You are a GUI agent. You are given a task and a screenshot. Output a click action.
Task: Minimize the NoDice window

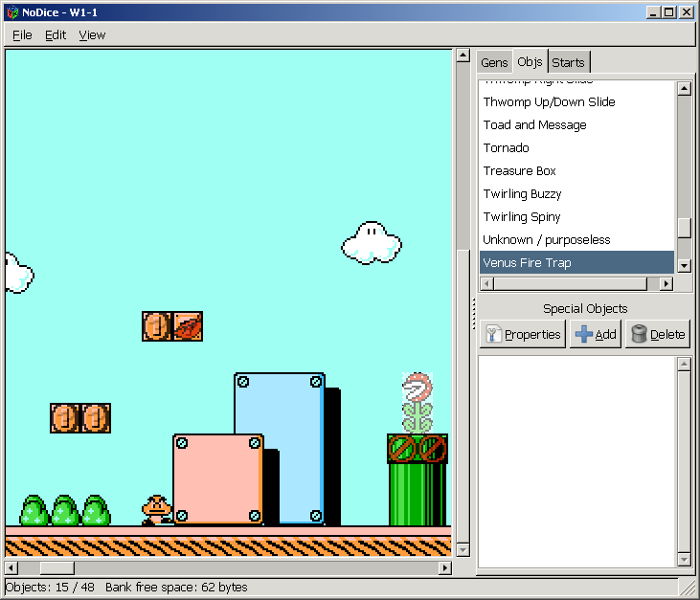coord(654,12)
